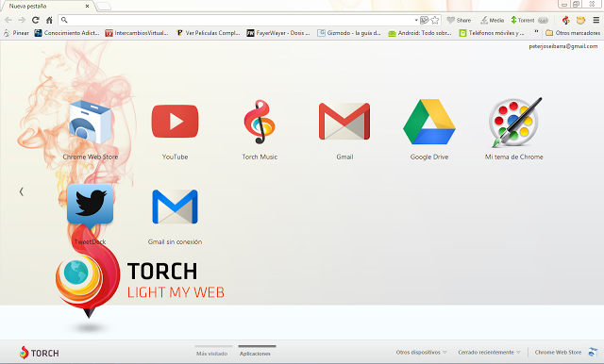Click the translate icon in address bar
Viewport: 604px width, 364px height.
coord(424,20)
